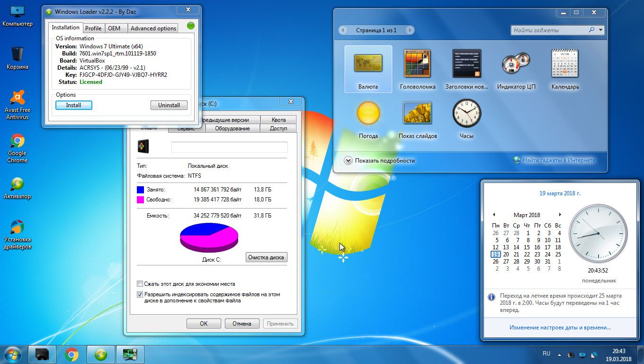This screenshot has height=364, width=644.
Task: Click the Licensed status text
Action: (x=91, y=82)
